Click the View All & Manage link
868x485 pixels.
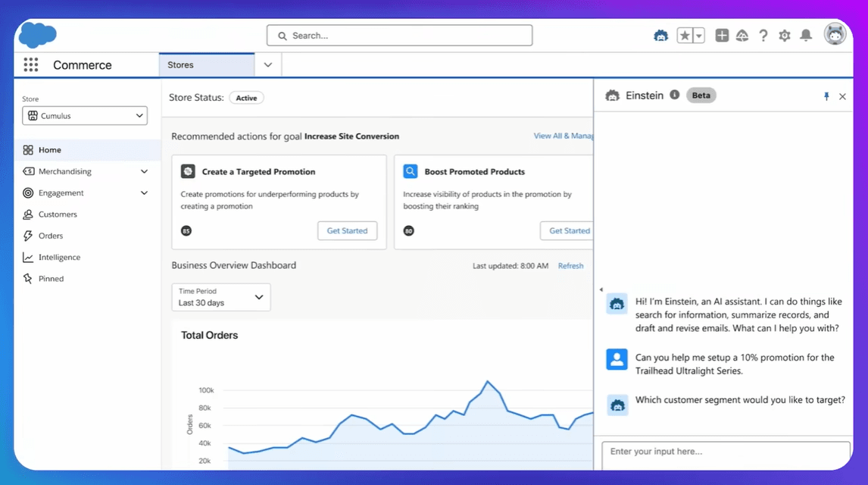click(x=563, y=136)
